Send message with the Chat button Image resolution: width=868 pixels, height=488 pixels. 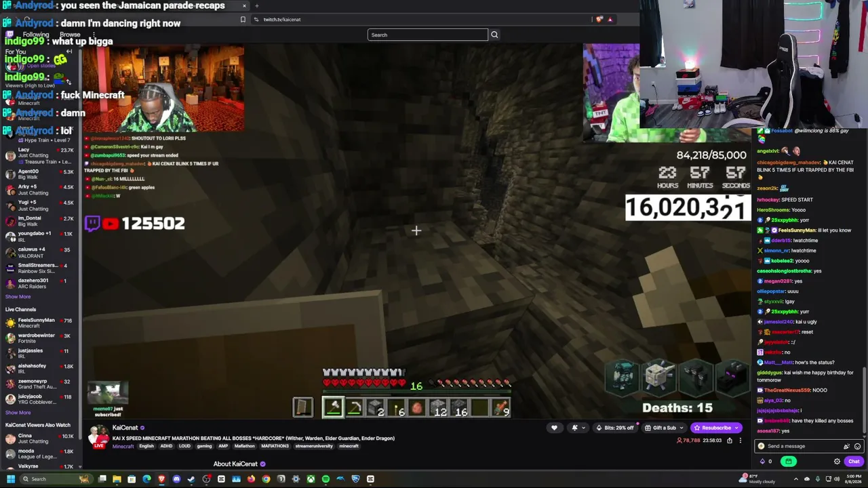[x=853, y=462]
